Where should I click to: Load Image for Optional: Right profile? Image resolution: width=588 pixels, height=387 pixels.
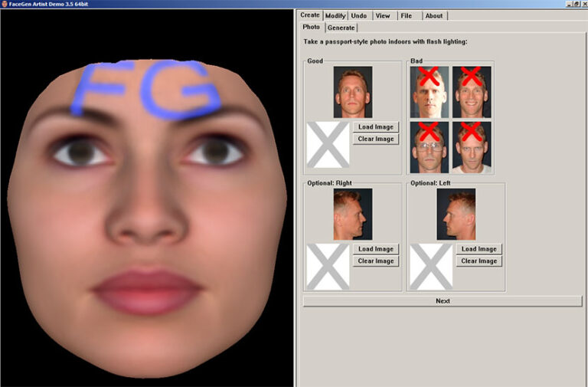point(376,249)
